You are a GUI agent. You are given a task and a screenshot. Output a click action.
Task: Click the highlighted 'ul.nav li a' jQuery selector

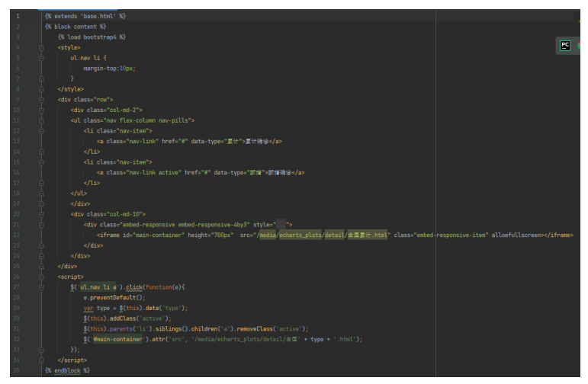pos(98,287)
